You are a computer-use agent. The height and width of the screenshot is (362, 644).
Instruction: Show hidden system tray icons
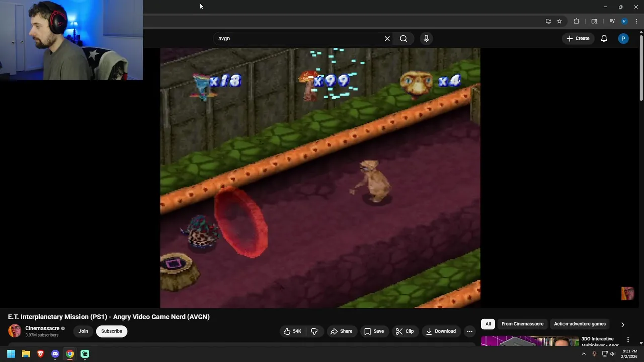[584, 354]
